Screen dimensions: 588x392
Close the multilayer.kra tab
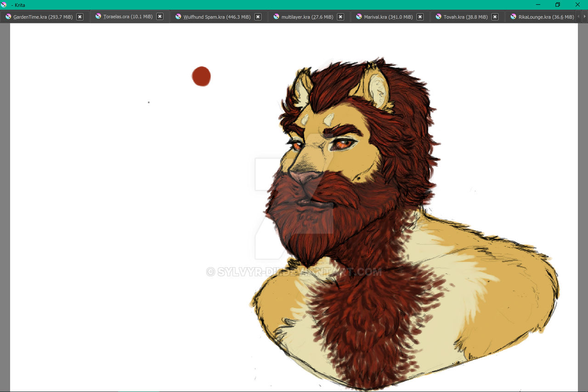(340, 17)
